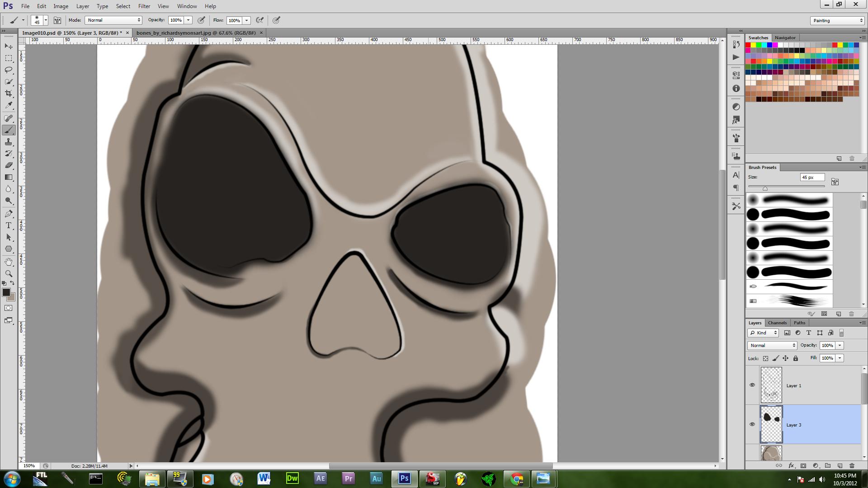868x488 pixels.
Task: Click the brush size input field
Action: pyautogui.click(x=812, y=178)
